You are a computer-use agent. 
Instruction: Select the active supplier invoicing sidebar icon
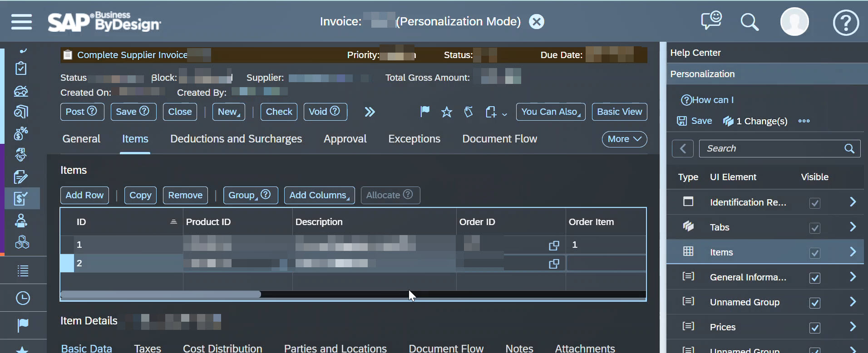21,198
